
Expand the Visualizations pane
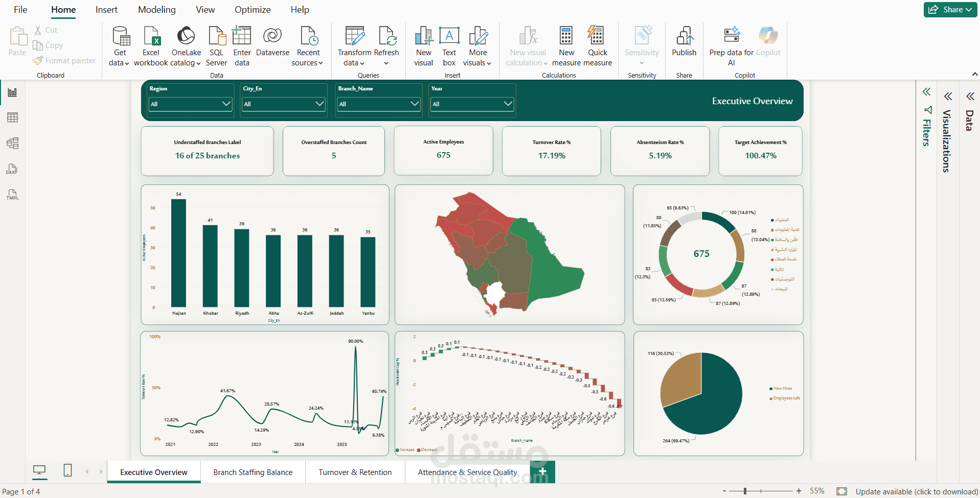coord(948,96)
